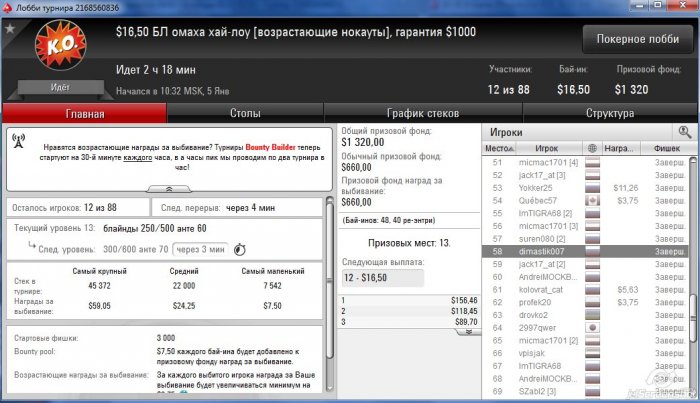The height and width of the screenshot is (403, 700).
Task: Click the level timer clock icon
Action: (240, 249)
